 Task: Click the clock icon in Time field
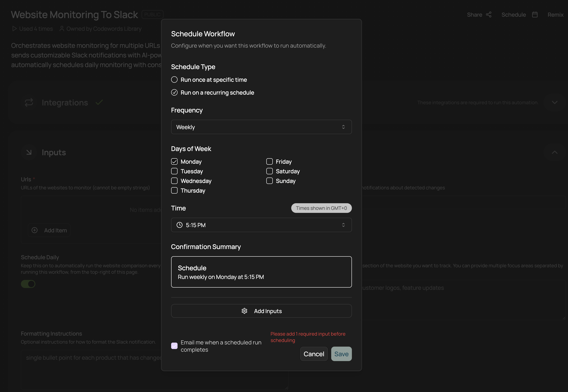(180, 225)
